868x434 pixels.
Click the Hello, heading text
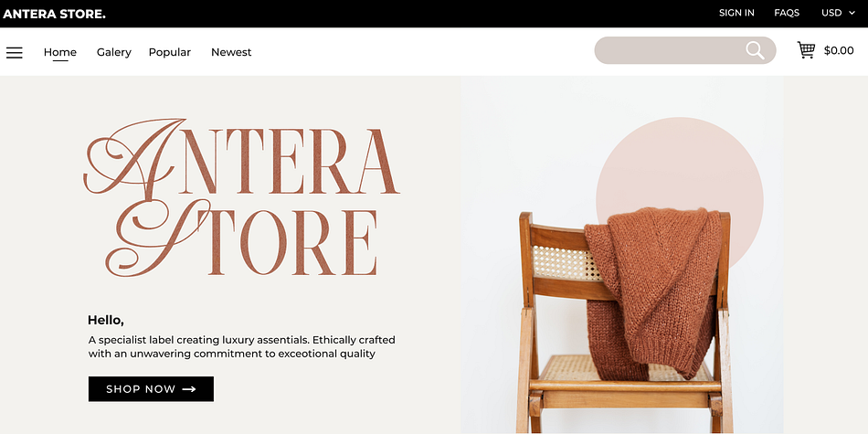click(106, 320)
